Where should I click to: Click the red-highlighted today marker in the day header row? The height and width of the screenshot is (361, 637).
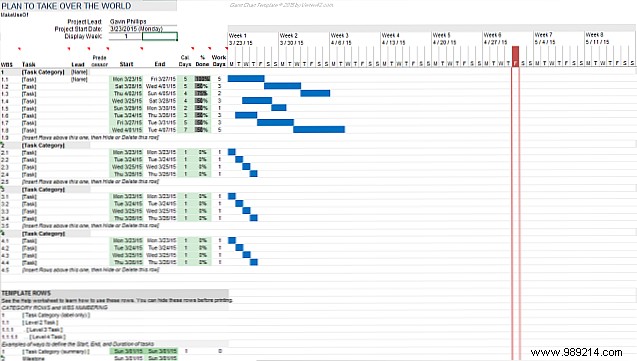(x=516, y=56)
